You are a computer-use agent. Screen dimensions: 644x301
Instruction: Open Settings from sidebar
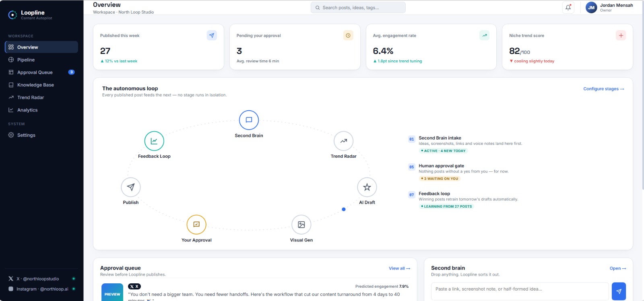click(41, 135)
